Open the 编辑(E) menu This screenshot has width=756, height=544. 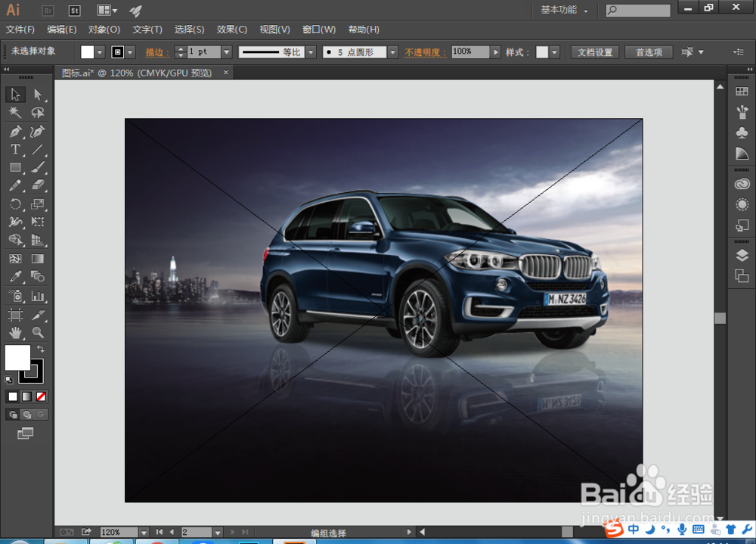coord(62,30)
